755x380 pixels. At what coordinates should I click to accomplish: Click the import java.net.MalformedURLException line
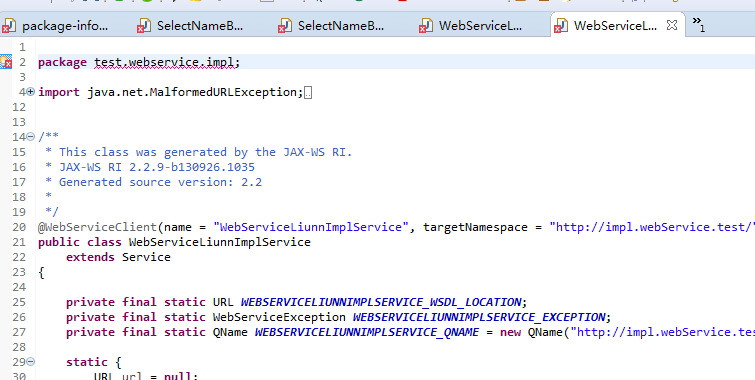click(170, 92)
